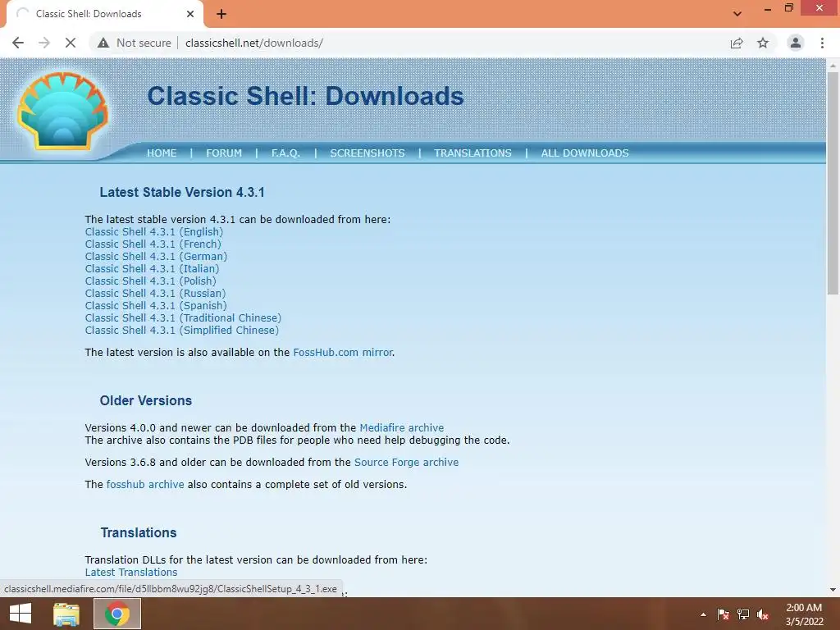
Task: Open the SCREENSHOTS menu item
Action: point(367,153)
